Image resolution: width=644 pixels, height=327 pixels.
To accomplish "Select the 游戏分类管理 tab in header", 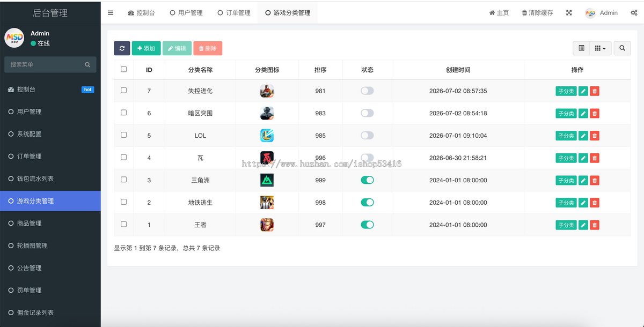I will (x=288, y=13).
